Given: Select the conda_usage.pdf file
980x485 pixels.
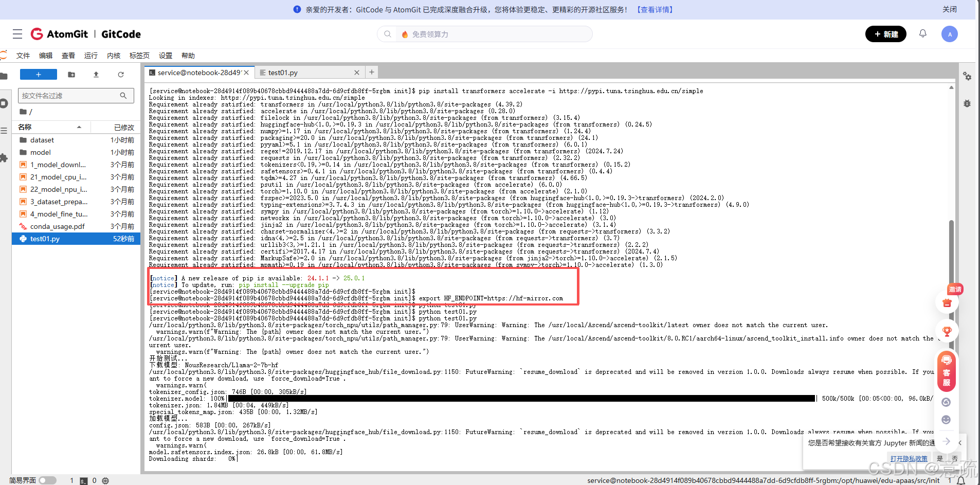Looking at the screenshot, I should (76, 226).
